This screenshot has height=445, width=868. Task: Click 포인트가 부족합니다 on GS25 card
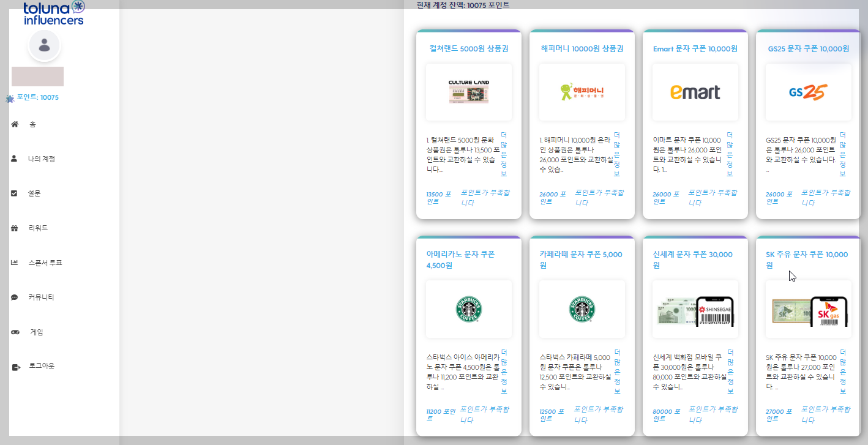[x=826, y=198]
